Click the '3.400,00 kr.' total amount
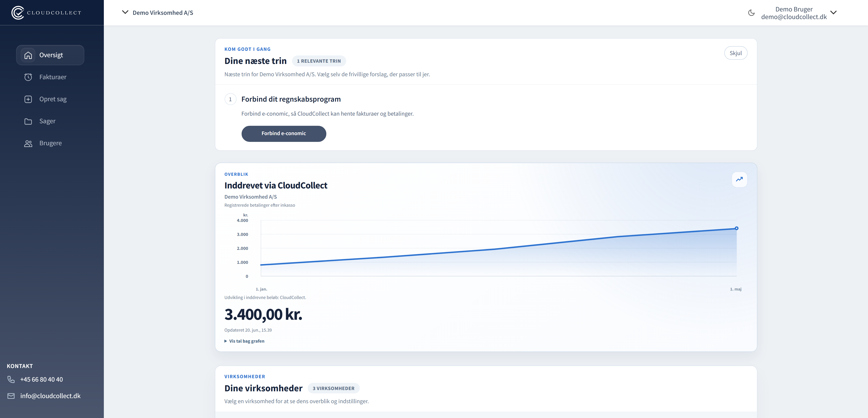This screenshot has height=418, width=868. (x=263, y=314)
